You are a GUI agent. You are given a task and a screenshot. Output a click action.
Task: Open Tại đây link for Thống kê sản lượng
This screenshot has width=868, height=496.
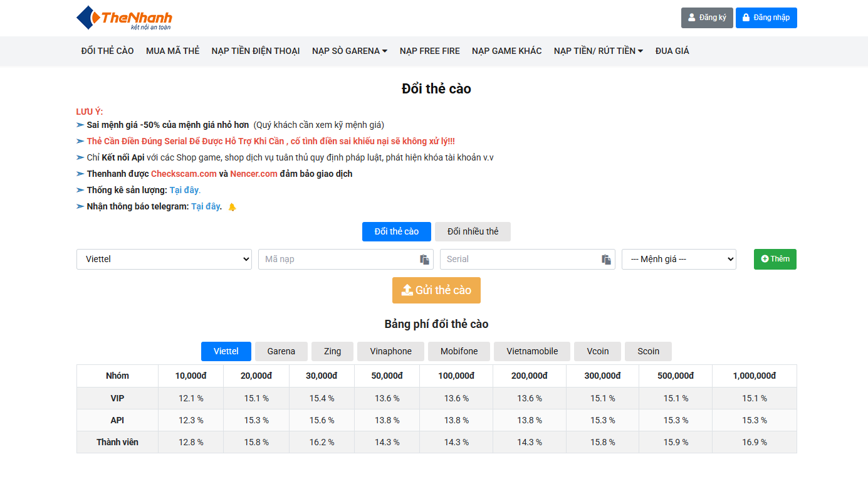pos(185,190)
